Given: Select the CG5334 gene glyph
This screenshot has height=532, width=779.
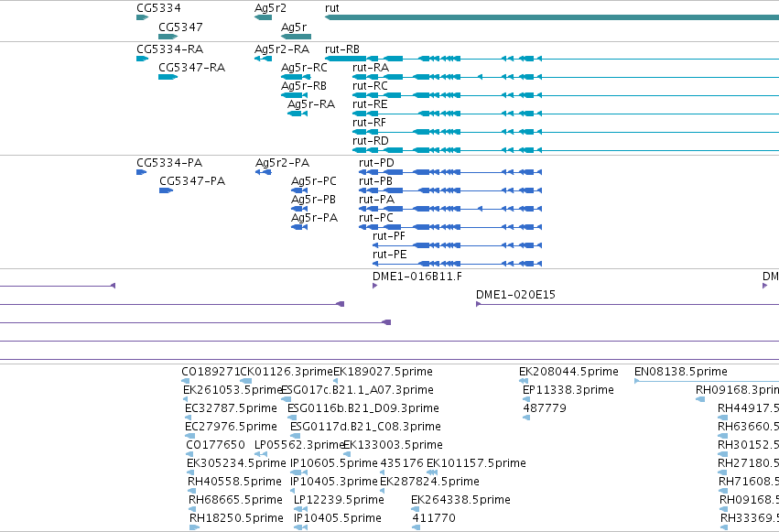Looking at the screenshot, I should click(x=142, y=17).
